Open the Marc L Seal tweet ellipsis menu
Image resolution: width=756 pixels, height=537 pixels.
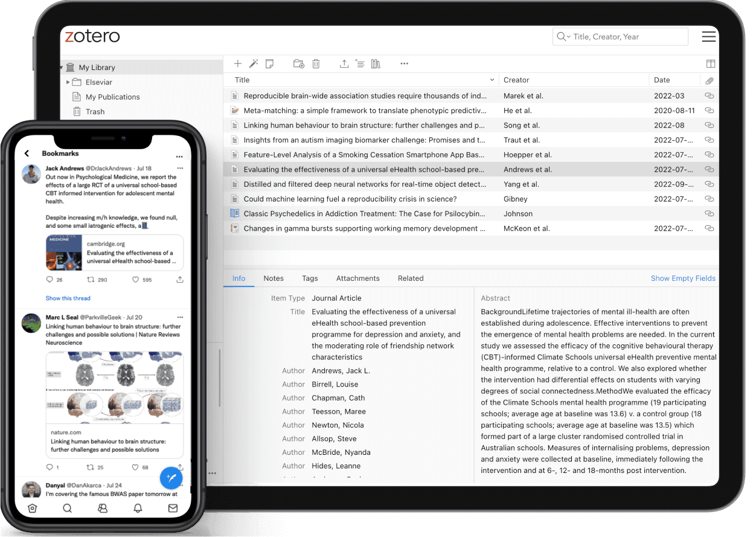coord(180,318)
